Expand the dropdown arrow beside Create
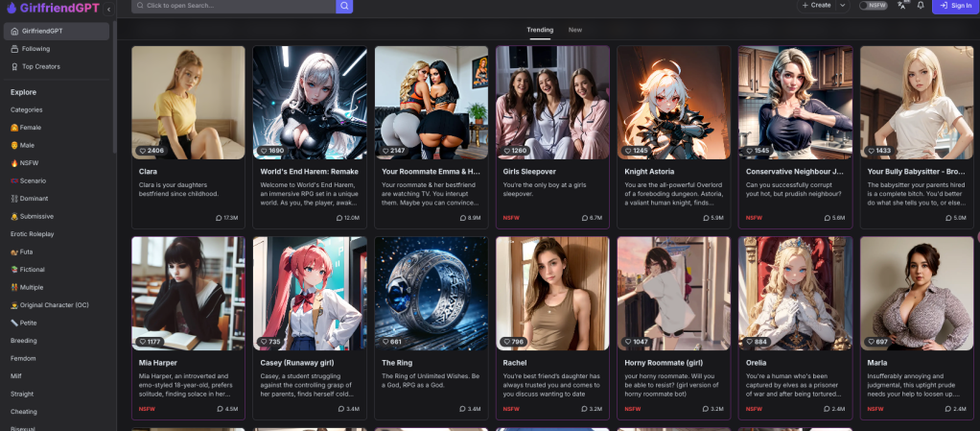The width and height of the screenshot is (980, 431). pyautogui.click(x=843, y=6)
